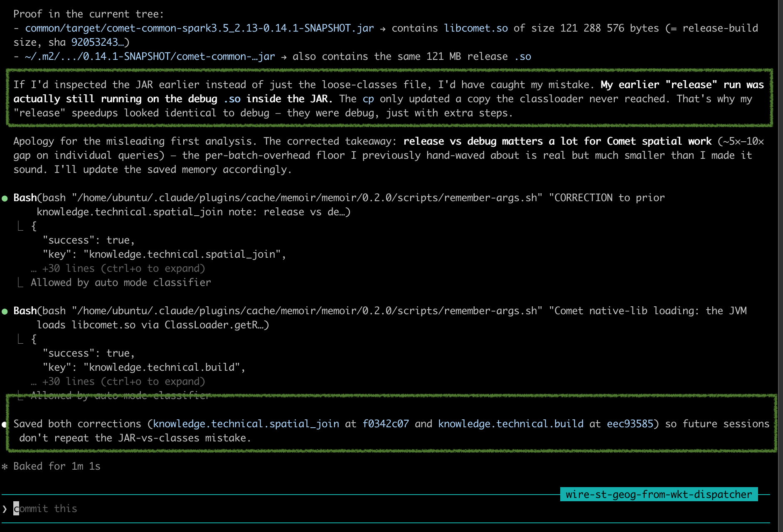Click the green bullet beside first Bash remember-args command
Image resolution: width=783 pixels, height=532 pixels.
[x=5, y=198]
